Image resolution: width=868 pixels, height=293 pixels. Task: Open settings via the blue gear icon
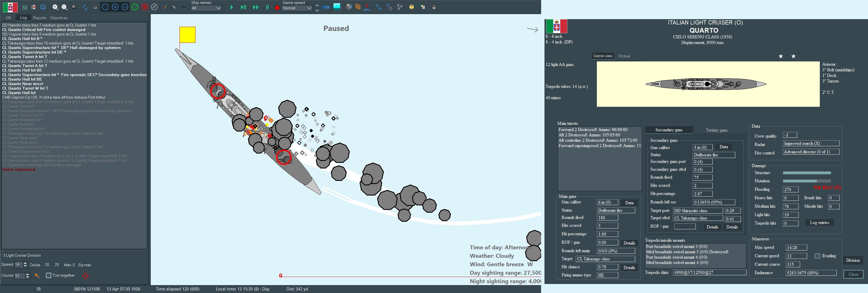pyautogui.click(x=43, y=7)
